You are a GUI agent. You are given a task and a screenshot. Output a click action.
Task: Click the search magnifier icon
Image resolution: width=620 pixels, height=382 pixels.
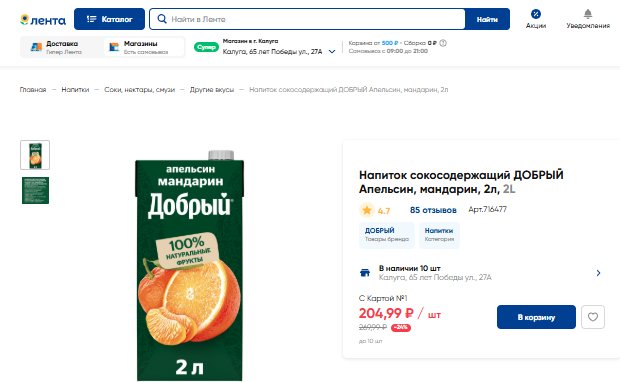pyautogui.click(x=162, y=19)
